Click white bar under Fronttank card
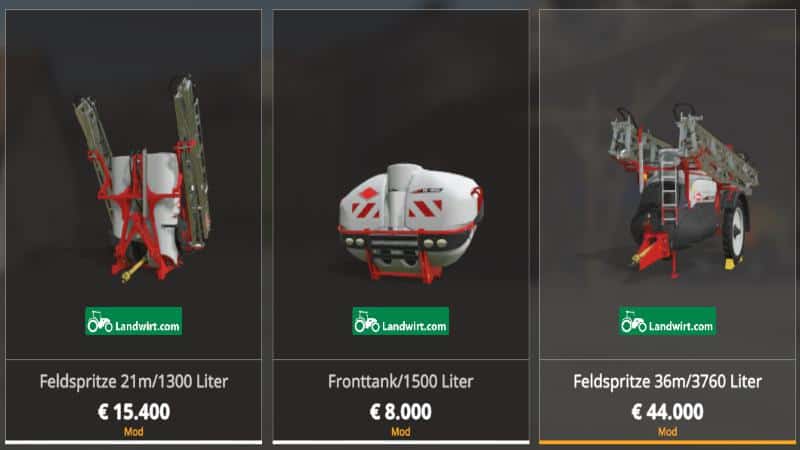Viewport: 800px width, 450px height. coord(401,442)
